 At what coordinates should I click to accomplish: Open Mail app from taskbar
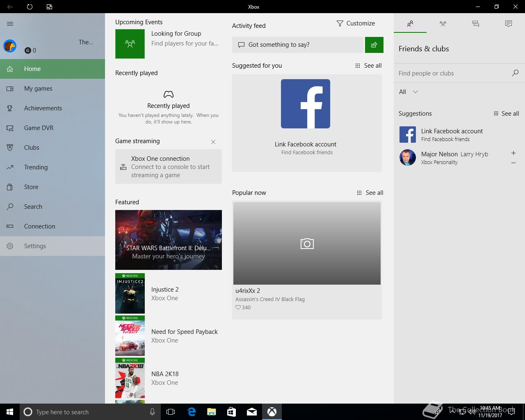252,412
